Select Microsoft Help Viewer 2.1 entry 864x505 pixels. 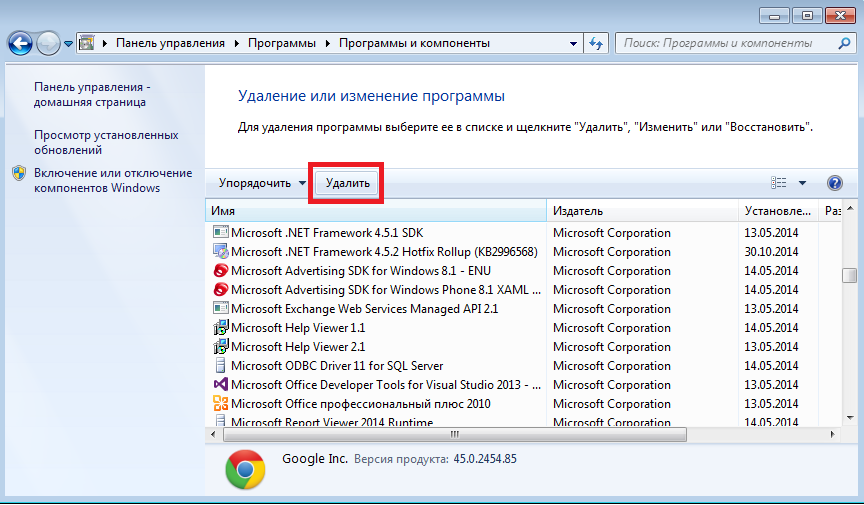[298, 347]
